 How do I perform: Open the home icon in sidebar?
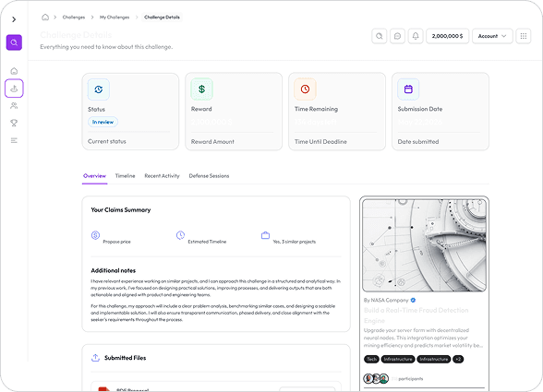click(x=14, y=71)
